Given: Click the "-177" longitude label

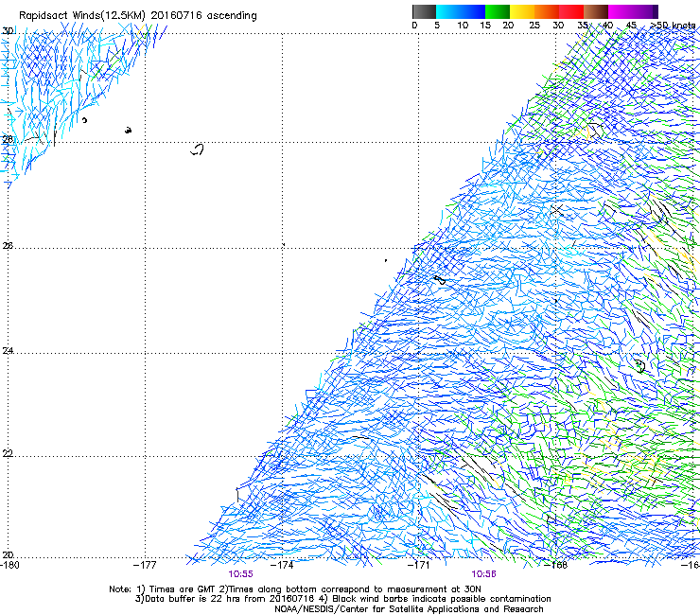Looking at the screenshot, I should click(x=145, y=565).
